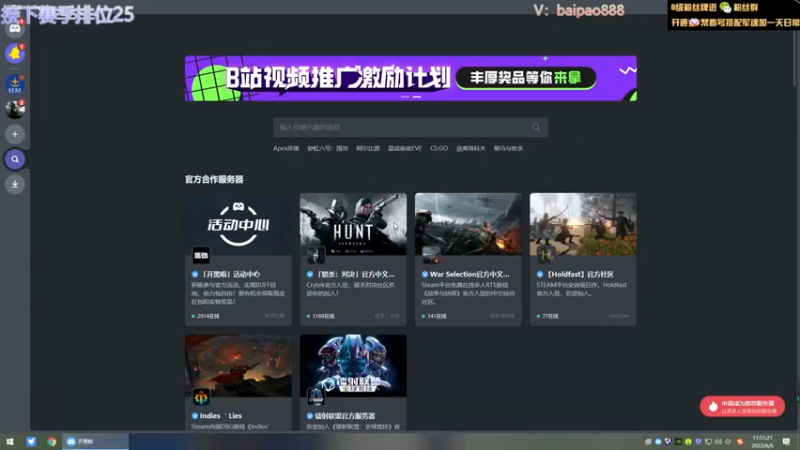Open the home controller icon in sidebar
The width and height of the screenshot is (800, 450).
click(15, 29)
